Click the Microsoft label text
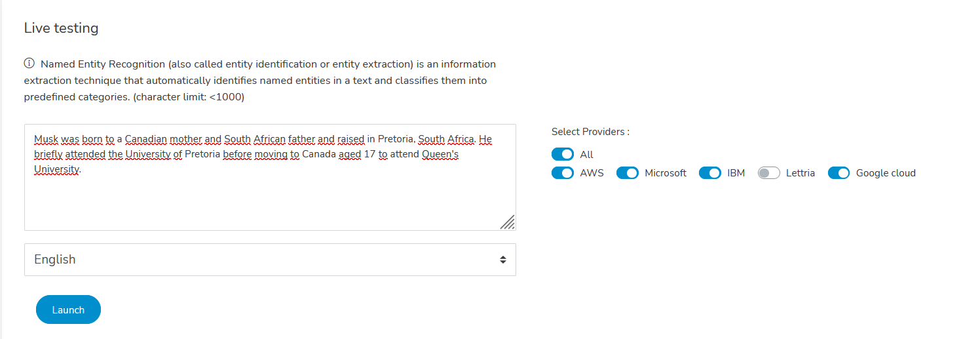 click(666, 173)
